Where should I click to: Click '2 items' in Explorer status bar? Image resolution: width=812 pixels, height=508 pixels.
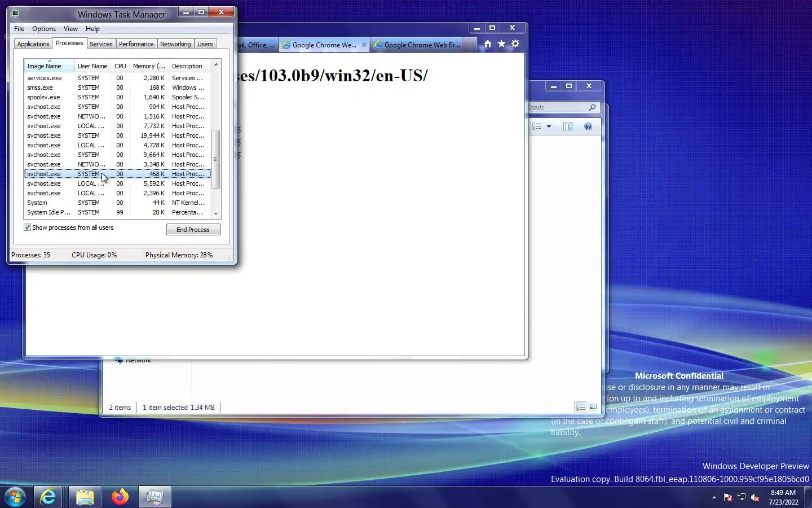pyautogui.click(x=120, y=408)
